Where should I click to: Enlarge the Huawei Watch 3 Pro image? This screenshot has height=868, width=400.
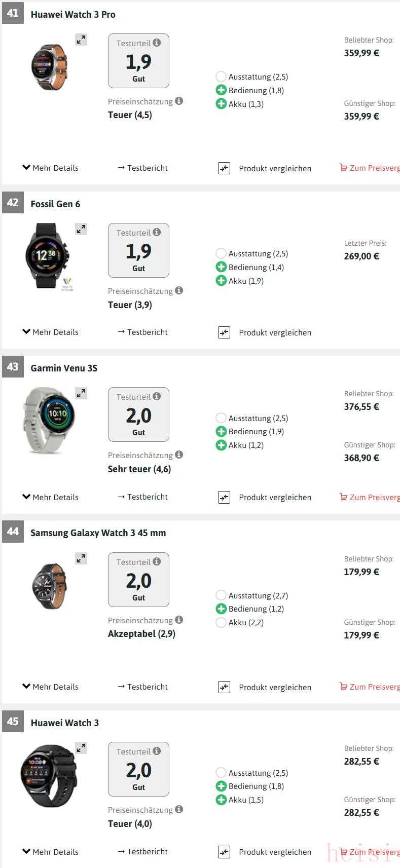pos(81,40)
